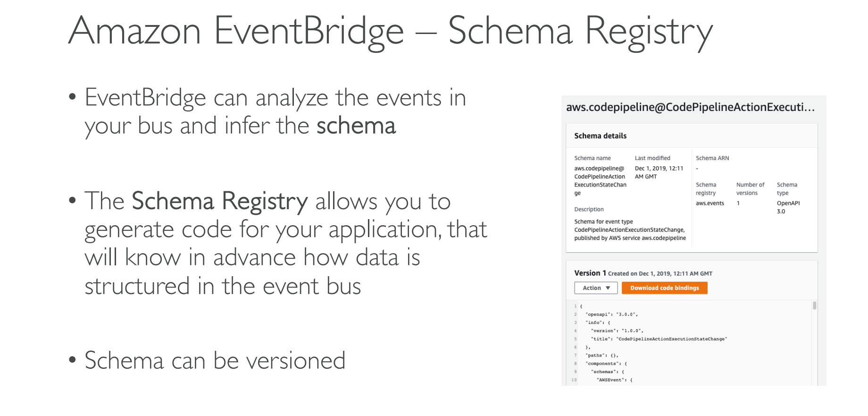Click the Number of versions value
This screenshot has height=416, width=868.
pos(738,204)
